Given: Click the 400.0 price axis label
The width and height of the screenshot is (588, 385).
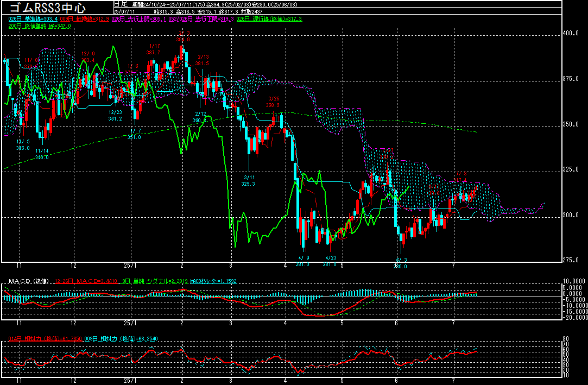Looking at the screenshot, I should pos(571,33).
